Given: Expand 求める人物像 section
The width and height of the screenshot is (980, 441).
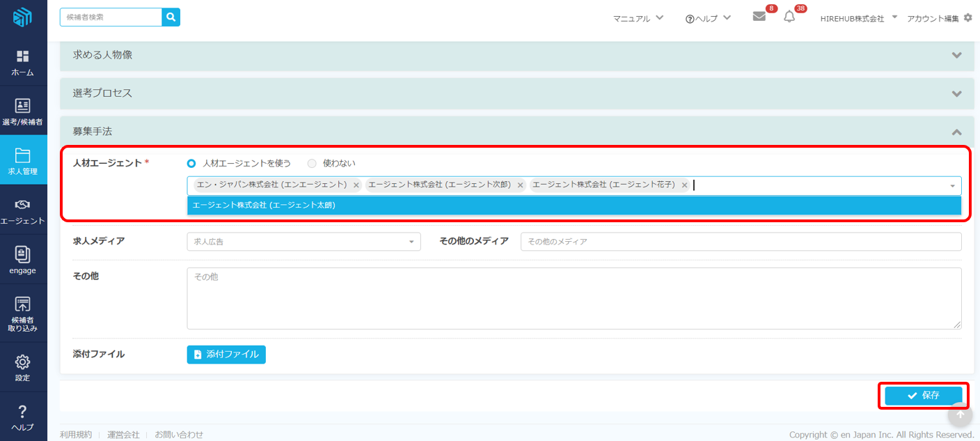Looking at the screenshot, I should [x=516, y=55].
